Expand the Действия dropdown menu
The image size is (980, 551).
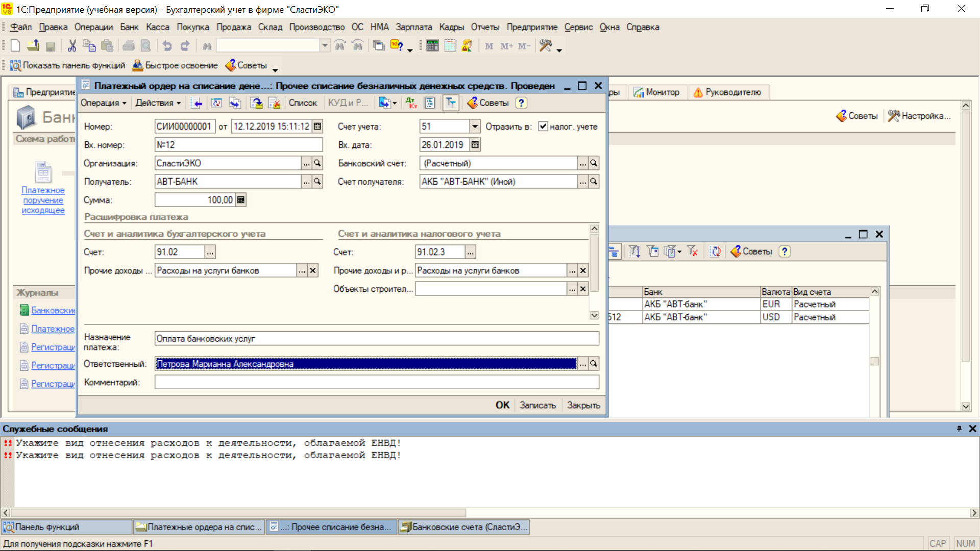158,103
